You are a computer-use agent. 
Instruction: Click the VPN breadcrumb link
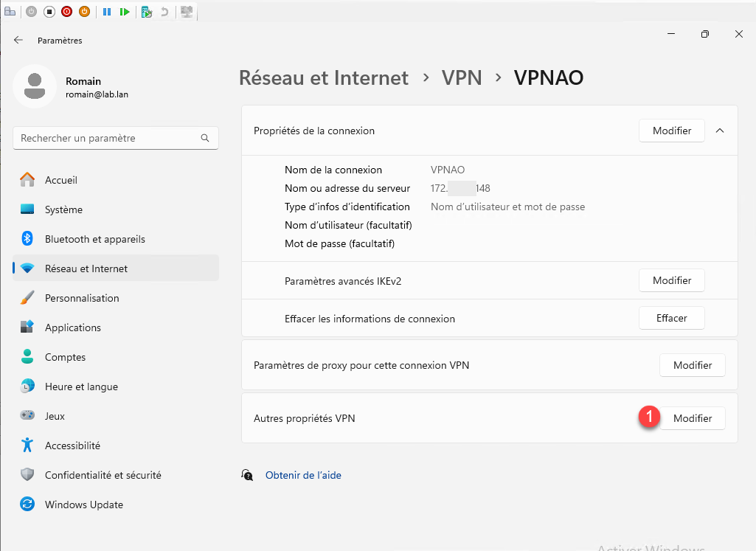[x=462, y=77]
